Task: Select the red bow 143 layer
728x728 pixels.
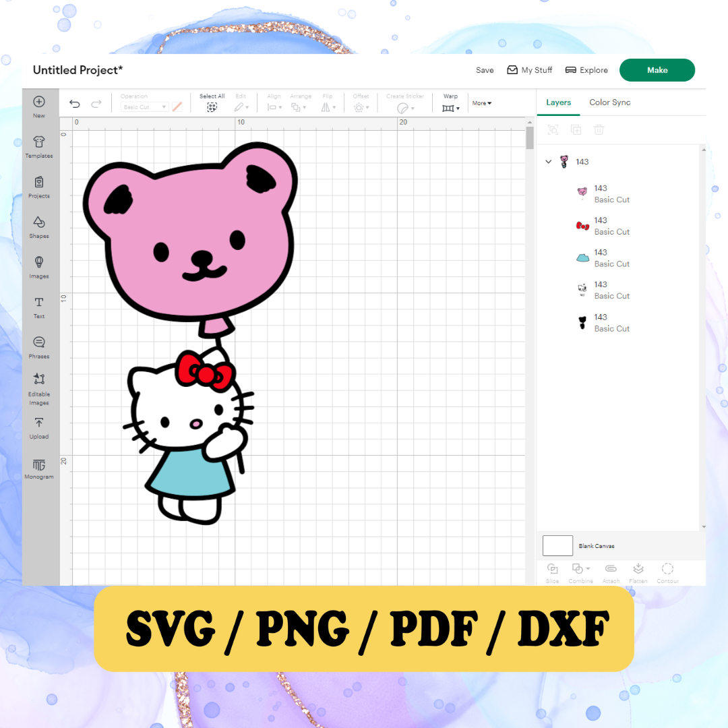Action: click(x=617, y=226)
